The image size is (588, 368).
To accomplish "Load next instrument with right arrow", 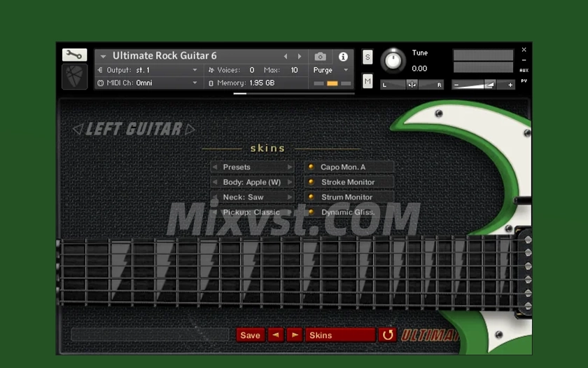I will [x=300, y=56].
